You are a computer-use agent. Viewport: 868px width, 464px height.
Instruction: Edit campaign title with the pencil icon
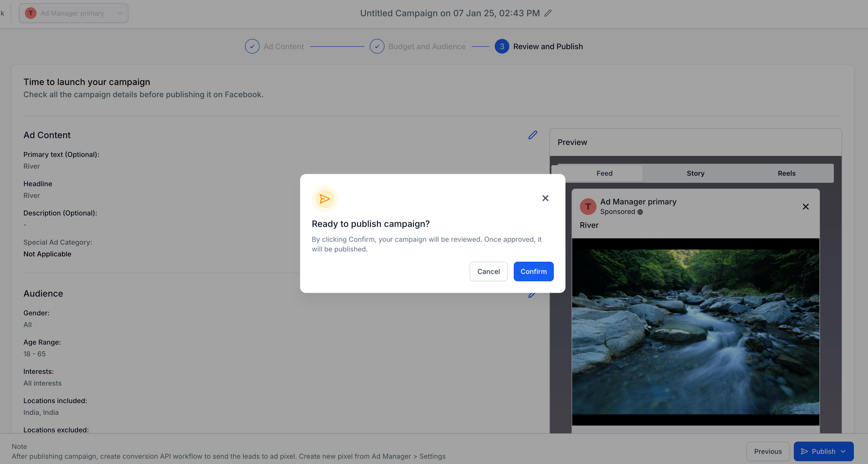(548, 13)
